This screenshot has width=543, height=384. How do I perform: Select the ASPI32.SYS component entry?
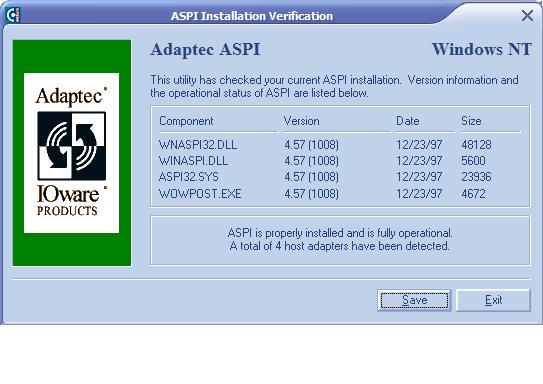click(188, 177)
